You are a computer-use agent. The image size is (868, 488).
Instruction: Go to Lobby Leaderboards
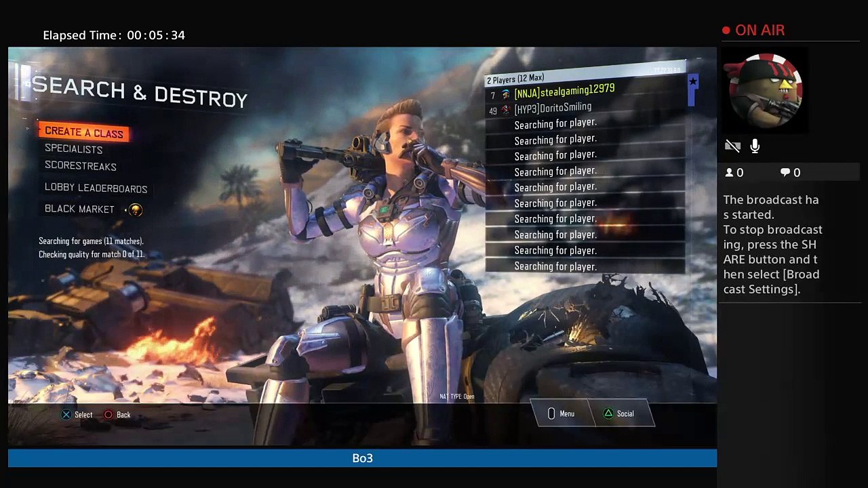point(96,188)
